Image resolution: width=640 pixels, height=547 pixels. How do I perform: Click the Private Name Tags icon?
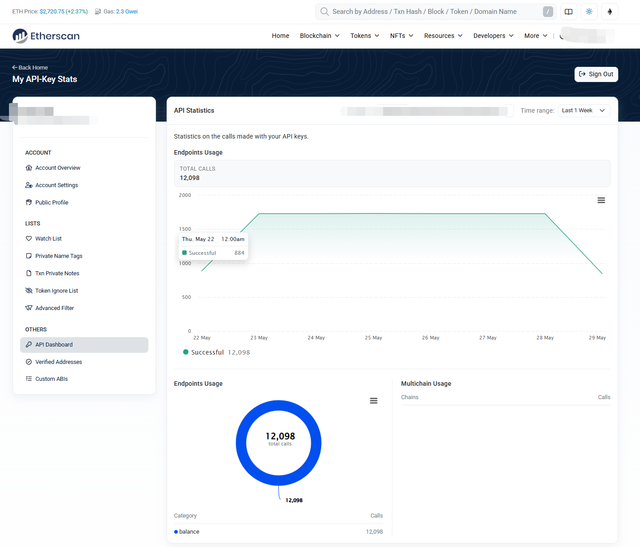(x=29, y=256)
